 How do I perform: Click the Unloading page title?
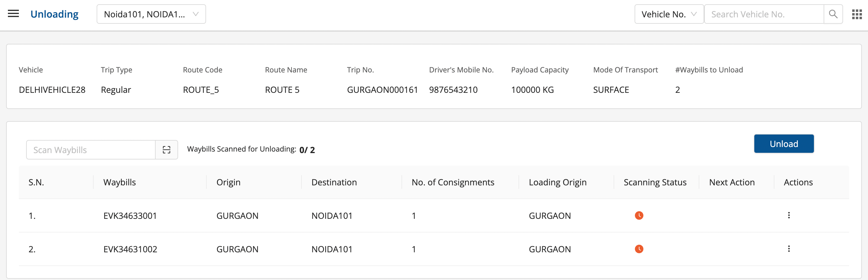pos(54,14)
